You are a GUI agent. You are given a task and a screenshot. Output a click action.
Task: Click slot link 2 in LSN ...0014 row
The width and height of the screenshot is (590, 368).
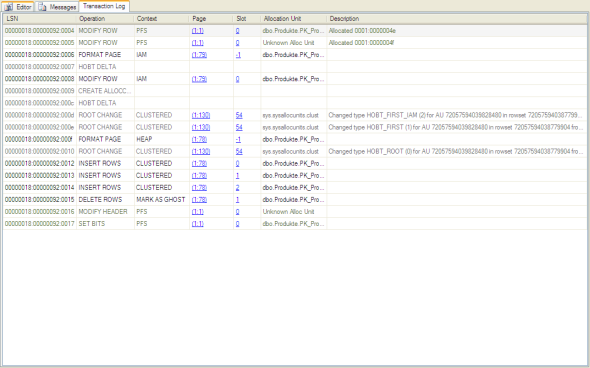coord(237,187)
